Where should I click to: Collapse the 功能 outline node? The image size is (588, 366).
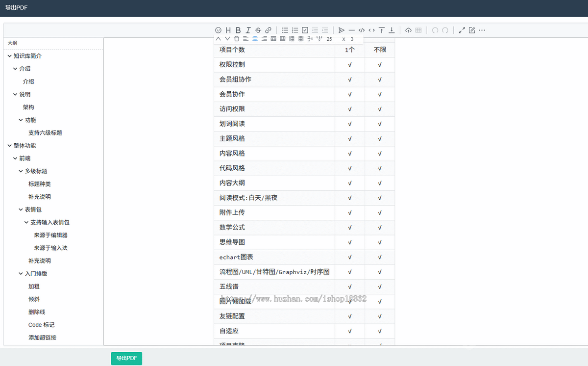21,120
